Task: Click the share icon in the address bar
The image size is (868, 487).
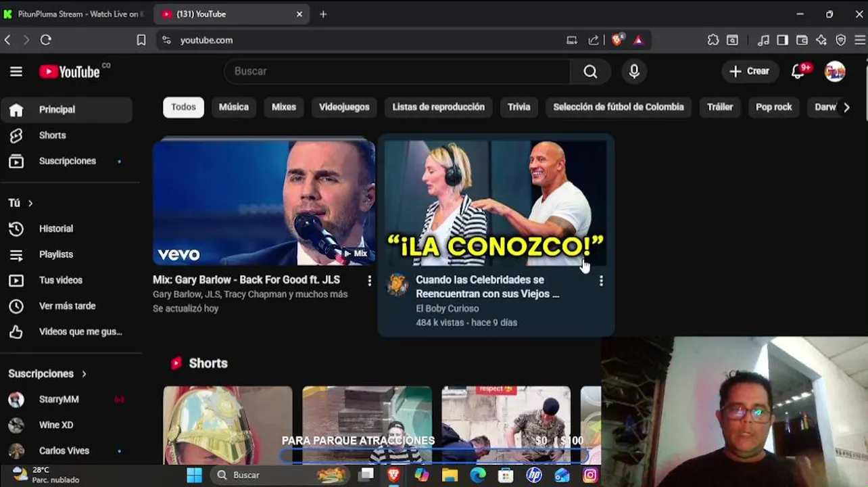Action: tap(594, 40)
